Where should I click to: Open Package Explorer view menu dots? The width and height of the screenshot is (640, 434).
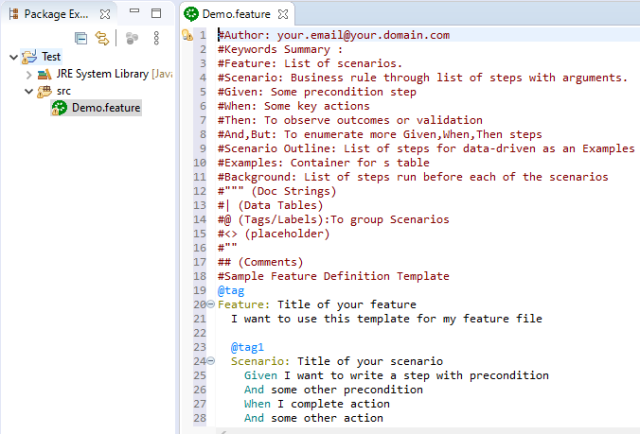[156, 38]
